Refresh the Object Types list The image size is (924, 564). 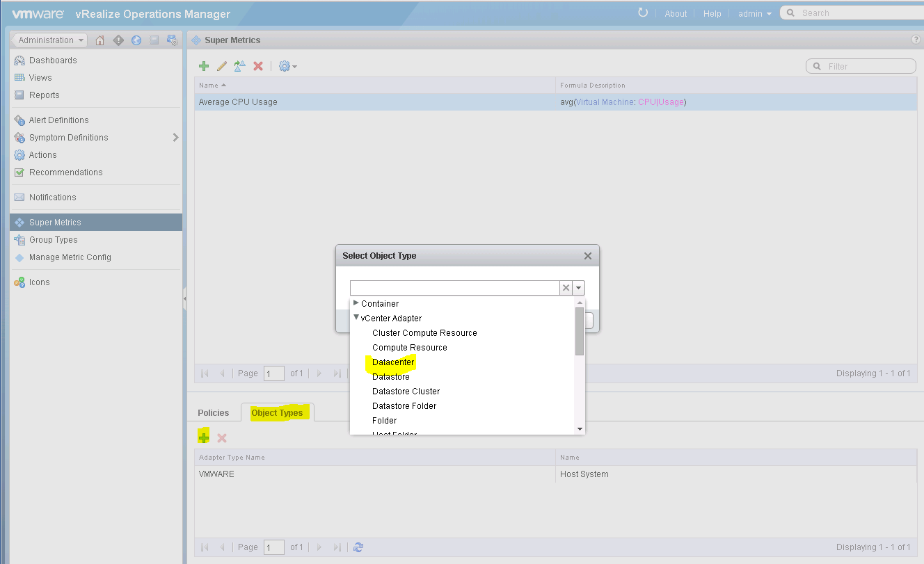358,547
